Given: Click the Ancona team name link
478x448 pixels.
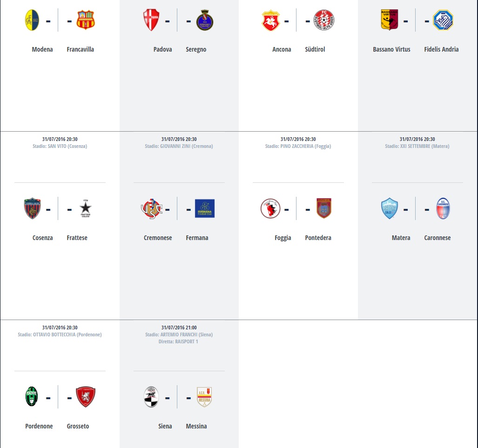Looking at the screenshot, I should coord(282,49).
